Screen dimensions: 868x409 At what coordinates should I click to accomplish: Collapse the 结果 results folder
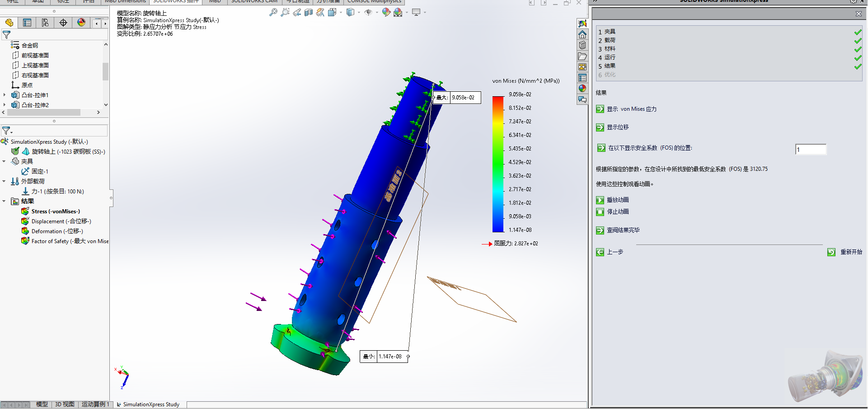tap(5, 201)
